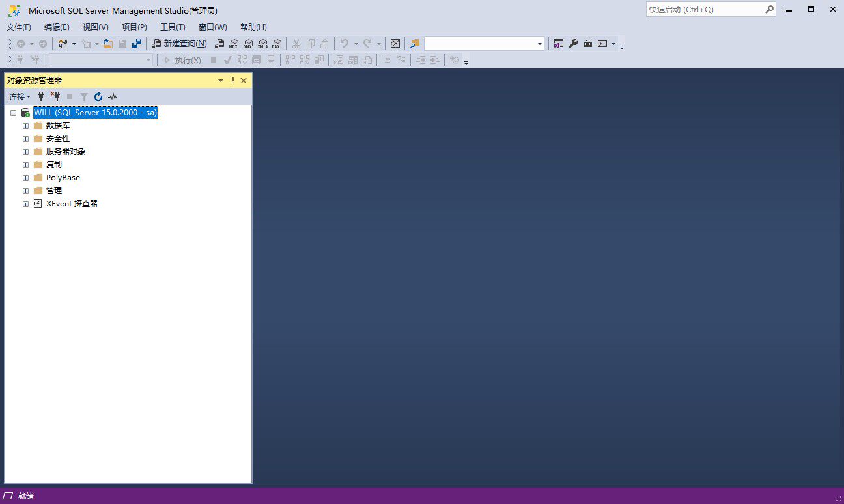Click the Undo arrow icon
The width and height of the screenshot is (844, 504).
[345, 44]
